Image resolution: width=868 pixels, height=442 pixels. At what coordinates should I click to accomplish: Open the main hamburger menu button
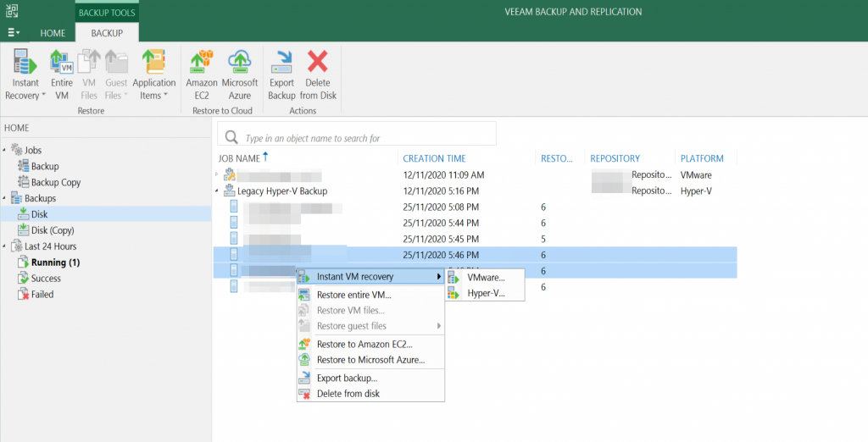pos(14,33)
